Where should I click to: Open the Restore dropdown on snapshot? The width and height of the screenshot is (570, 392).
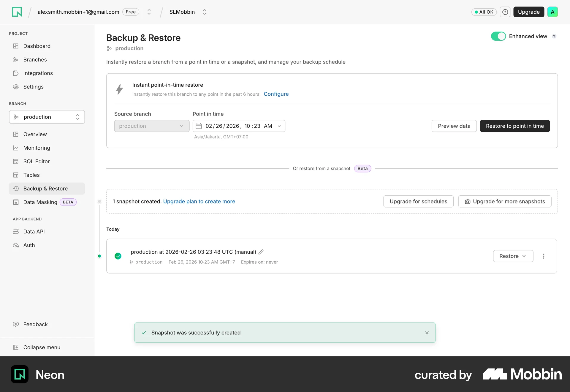tap(513, 256)
